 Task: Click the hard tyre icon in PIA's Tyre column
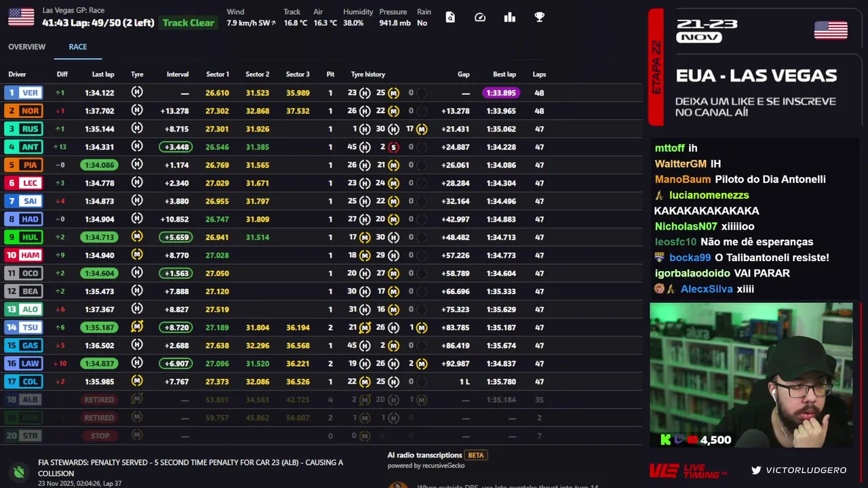[x=137, y=165]
